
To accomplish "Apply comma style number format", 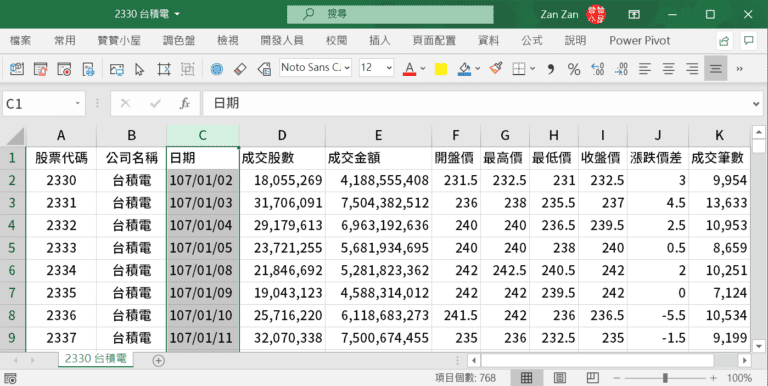I will 551,69.
